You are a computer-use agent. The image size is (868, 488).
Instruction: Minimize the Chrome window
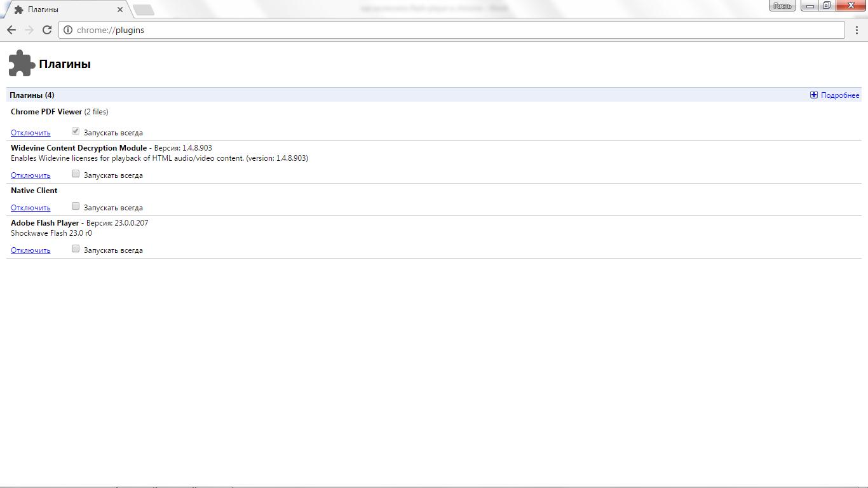(x=810, y=6)
